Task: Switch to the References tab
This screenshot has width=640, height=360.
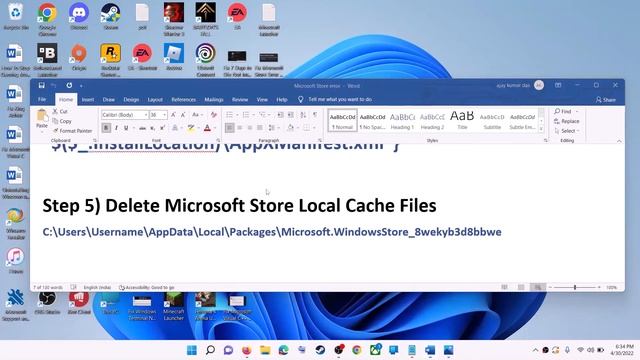Action: (183, 100)
